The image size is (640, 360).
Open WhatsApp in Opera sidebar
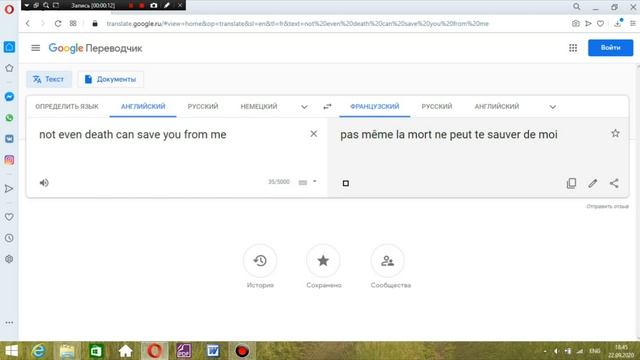coord(9,118)
